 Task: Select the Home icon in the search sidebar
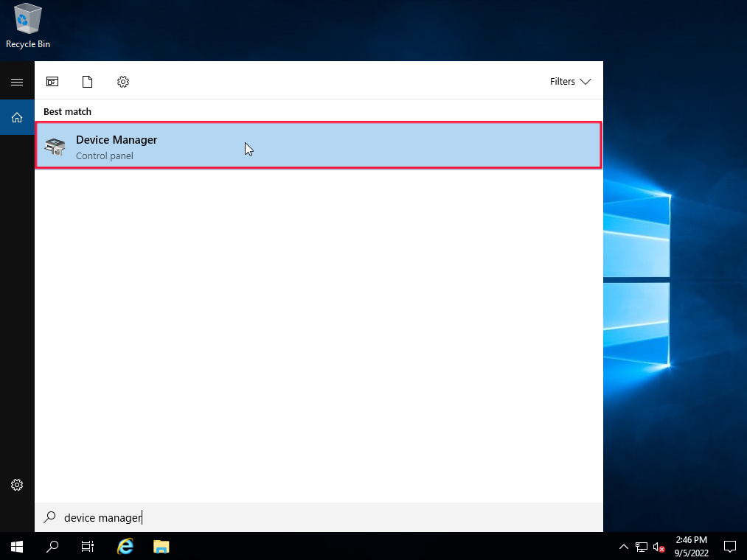[17, 117]
